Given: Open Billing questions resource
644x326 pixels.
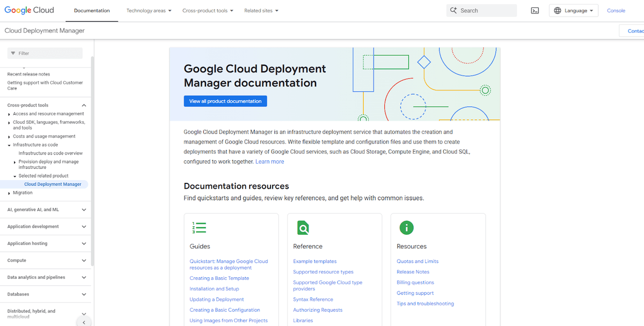Looking at the screenshot, I should click(415, 283).
